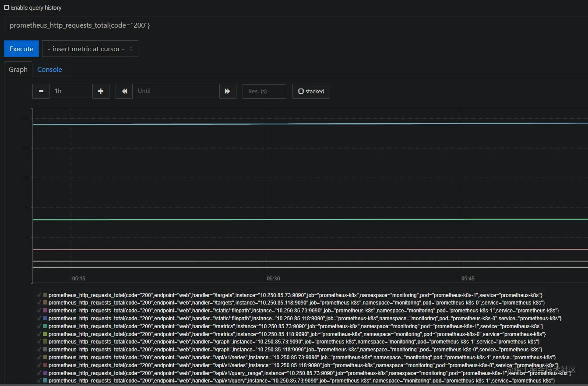Toggle checkmark of /static/*filepath 10.250.85.73 series
Screen dimensions: 588x386
click(x=39, y=311)
